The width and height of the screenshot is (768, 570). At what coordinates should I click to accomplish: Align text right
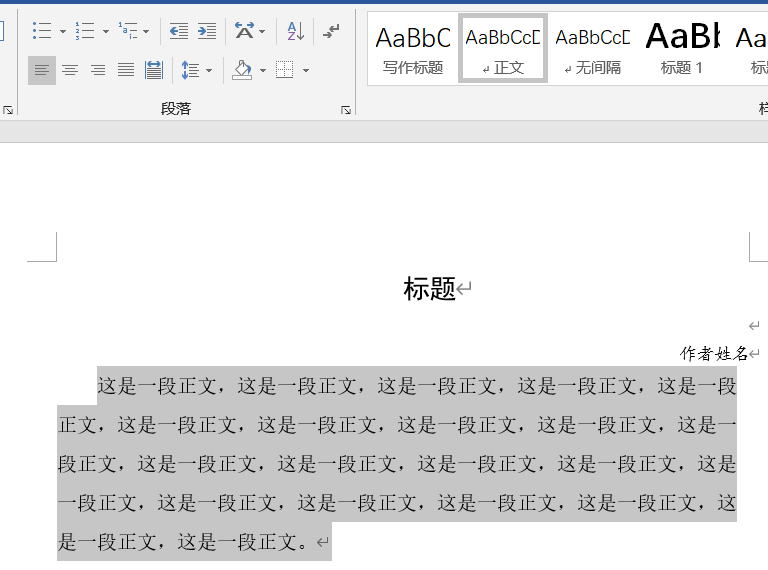click(x=98, y=70)
